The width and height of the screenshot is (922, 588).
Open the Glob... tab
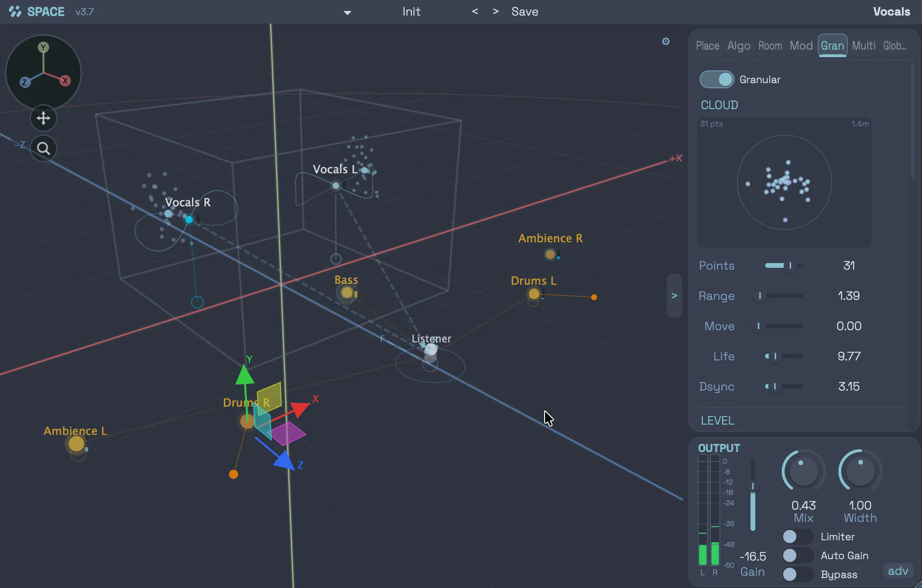(x=895, y=46)
